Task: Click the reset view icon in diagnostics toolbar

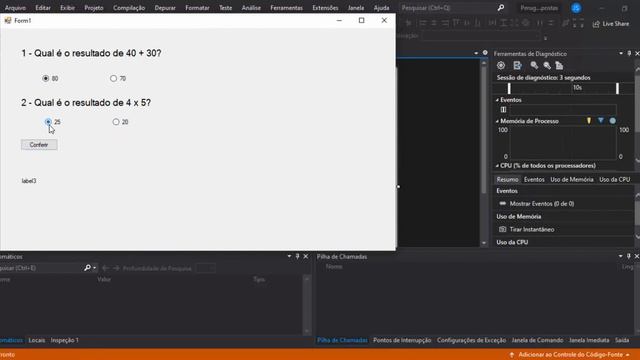Action: pyautogui.click(x=559, y=65)
